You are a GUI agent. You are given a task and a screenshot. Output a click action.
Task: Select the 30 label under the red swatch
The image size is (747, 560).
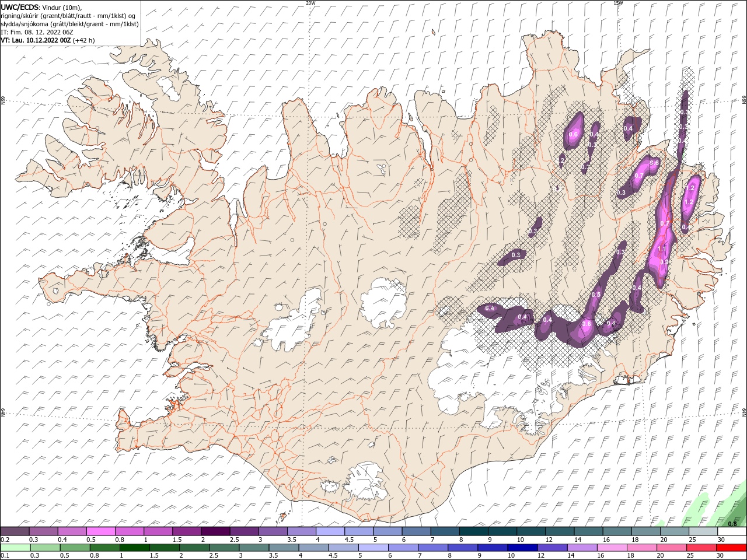click(x=721, y=556)
